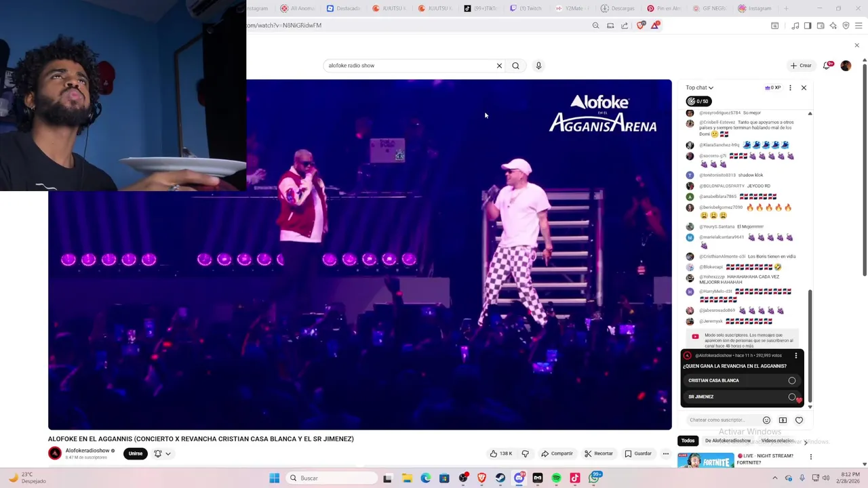
Task: Click the live chat scrollbar thumb
Action: (810, 346)
